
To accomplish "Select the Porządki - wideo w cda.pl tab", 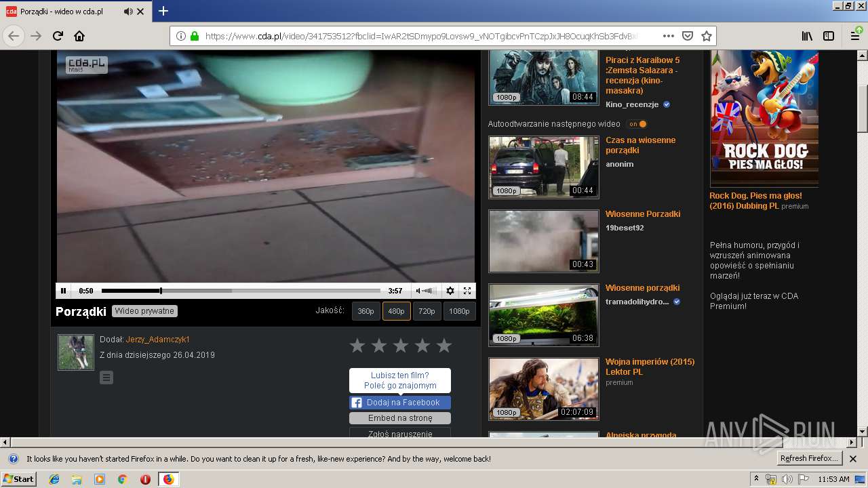I will pos(76,12).
